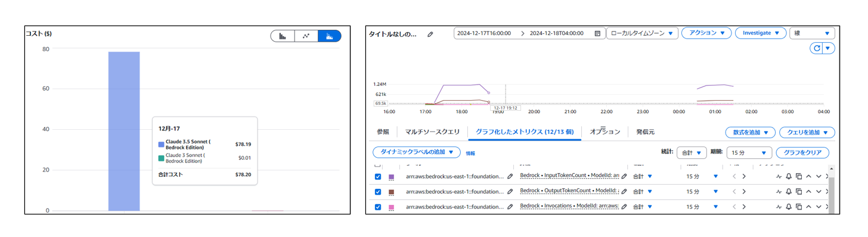This screenshot has width=868, height=237.
Task: Select the グラフ化したメトリクス tab
Action: [x=525, y=132]
